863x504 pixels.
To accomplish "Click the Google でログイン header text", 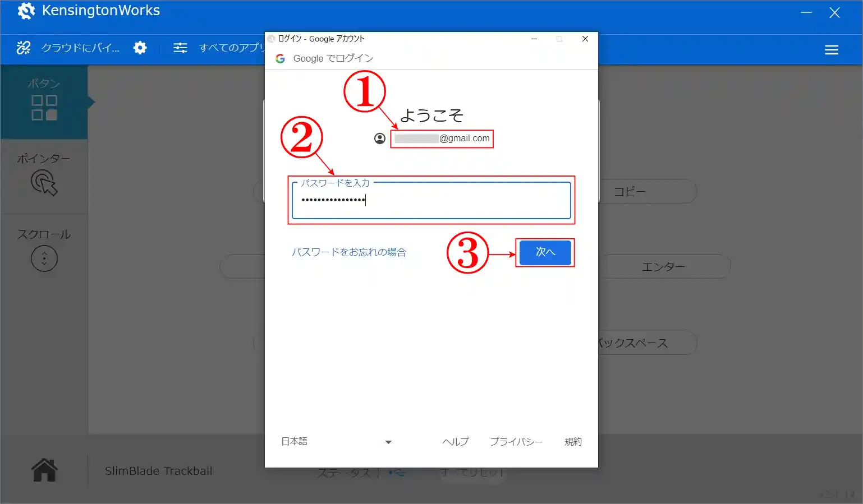I will [333, 58].
